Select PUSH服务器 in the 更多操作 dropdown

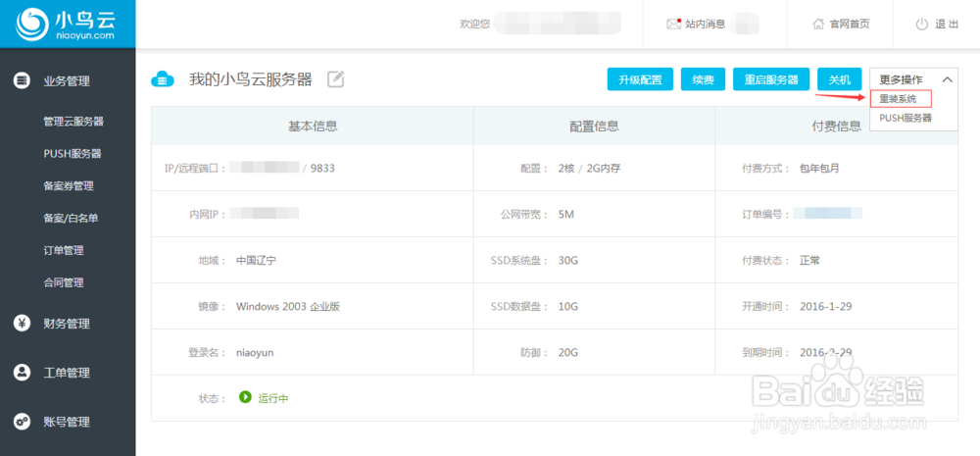(906, 118)
